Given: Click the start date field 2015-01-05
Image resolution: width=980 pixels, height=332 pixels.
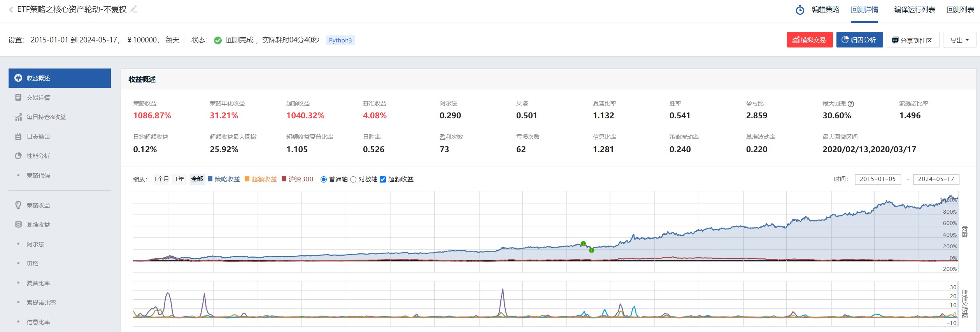Looking at the screenshot, I should (877, 179).
